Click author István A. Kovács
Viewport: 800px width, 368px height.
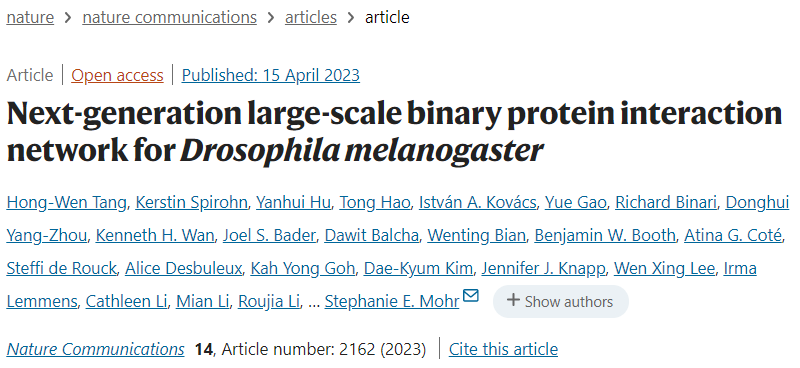(x=477, y=202)
